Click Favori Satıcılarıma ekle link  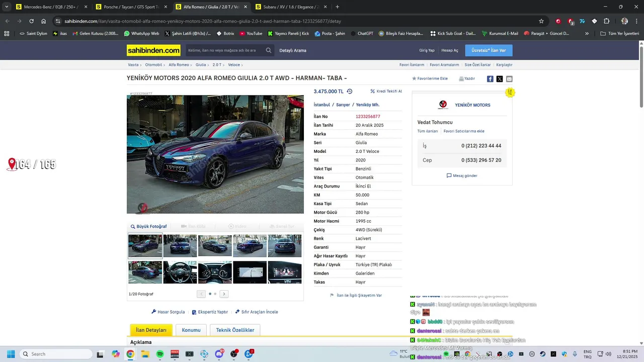point(464,131)
